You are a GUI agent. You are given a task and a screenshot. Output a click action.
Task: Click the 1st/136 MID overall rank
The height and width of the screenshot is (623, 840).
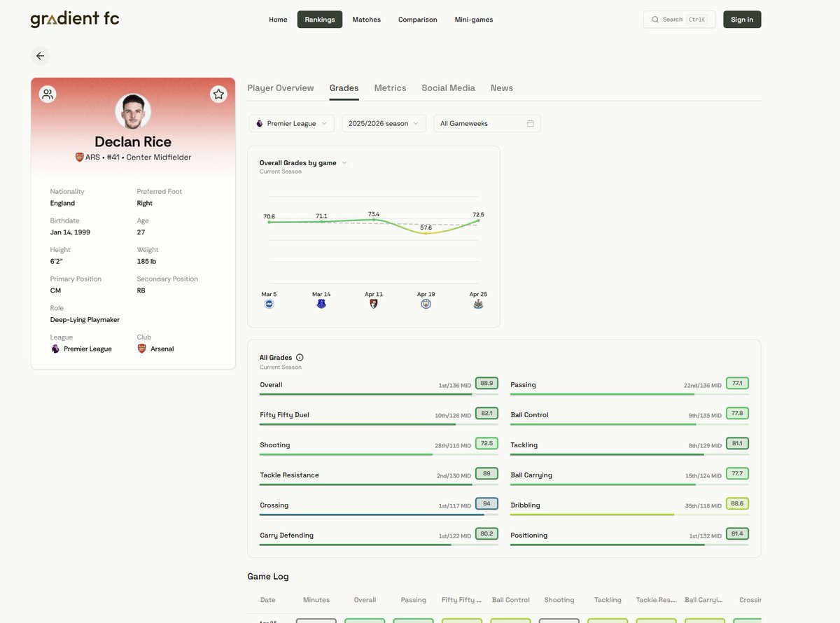(455, 386)
